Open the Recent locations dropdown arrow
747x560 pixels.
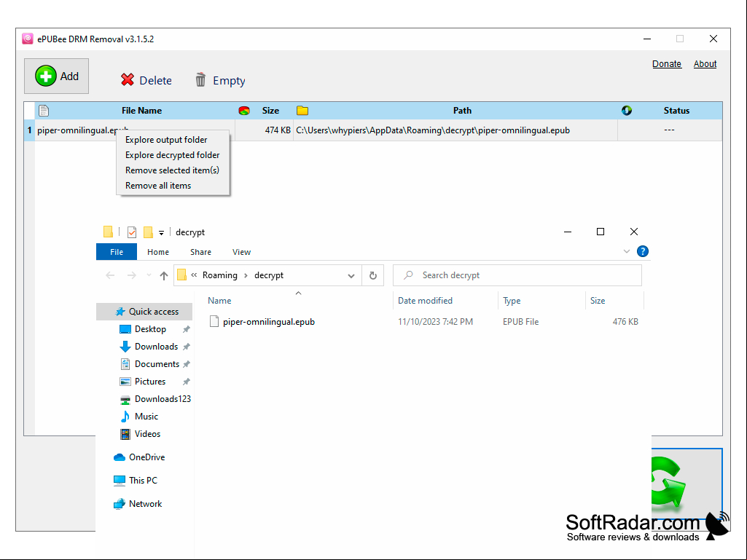149,275
